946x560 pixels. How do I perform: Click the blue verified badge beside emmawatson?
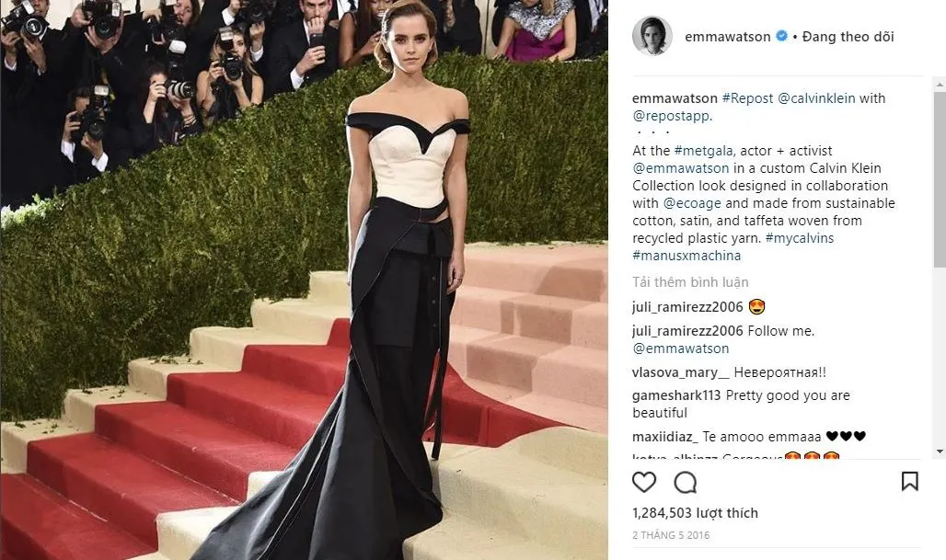(x=781, y=36)
